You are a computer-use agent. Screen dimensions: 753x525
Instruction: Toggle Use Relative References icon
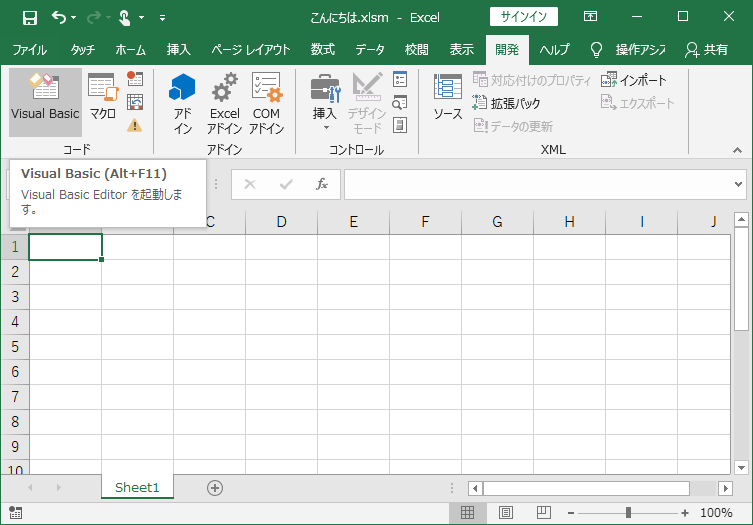pos(135,102)
